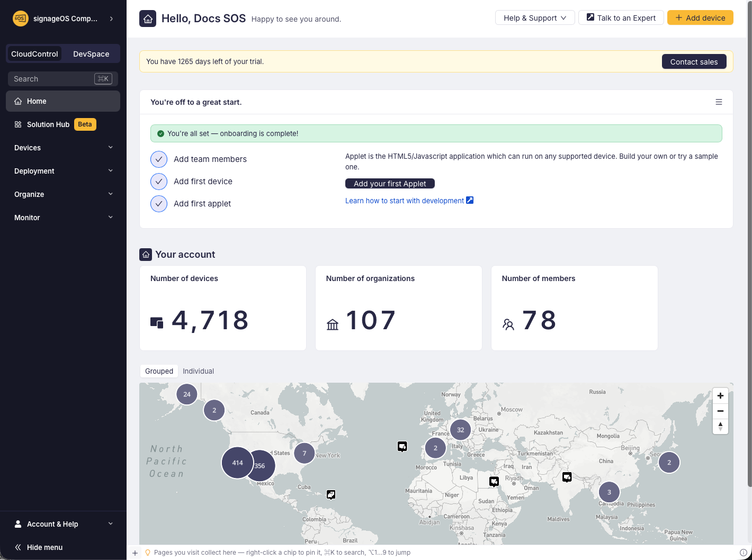Click the home icon beside Hello, Docs SOS

tap(148, 19)
